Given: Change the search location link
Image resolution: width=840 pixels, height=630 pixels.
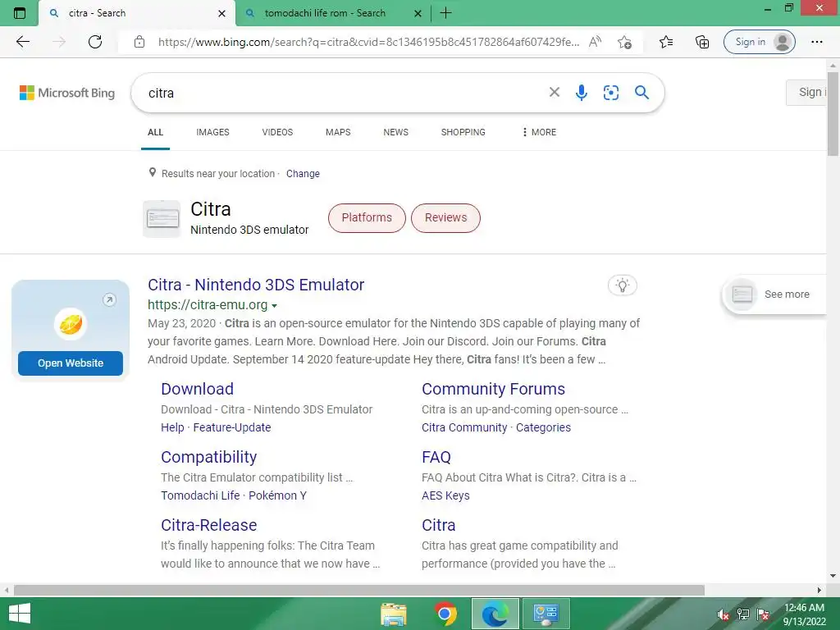Looking at the screenshot, I should tap(303, 174).
